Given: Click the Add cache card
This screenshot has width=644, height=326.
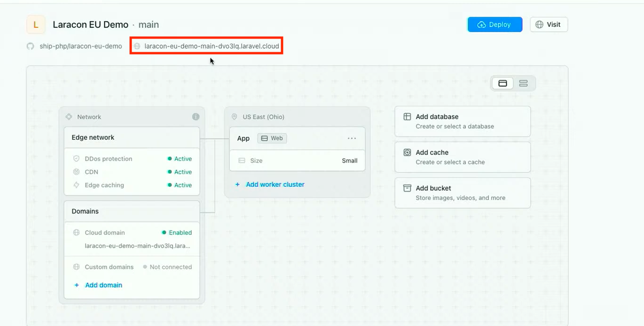Looking at the screenshot, I should pos(463,157).
